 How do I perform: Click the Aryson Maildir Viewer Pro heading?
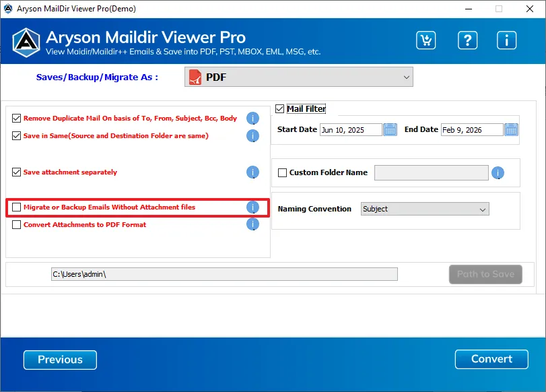(x=145, y=37)
